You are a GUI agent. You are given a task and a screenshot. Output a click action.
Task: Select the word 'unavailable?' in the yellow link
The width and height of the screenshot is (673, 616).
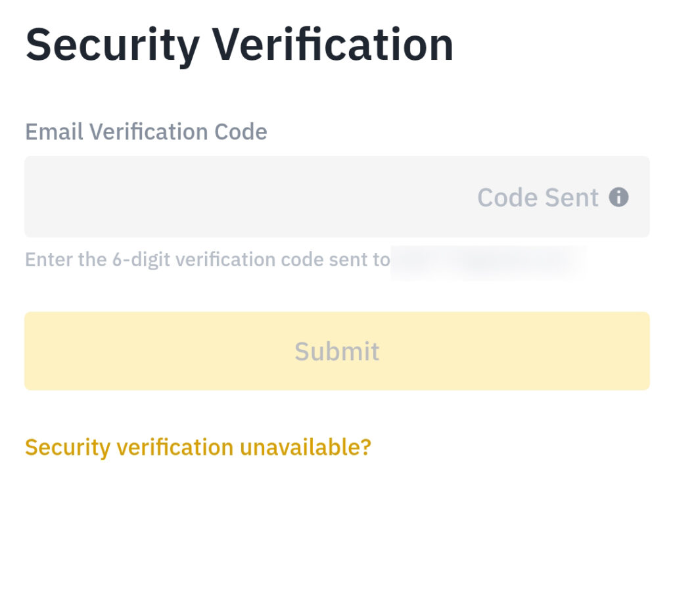coord(305,447)
